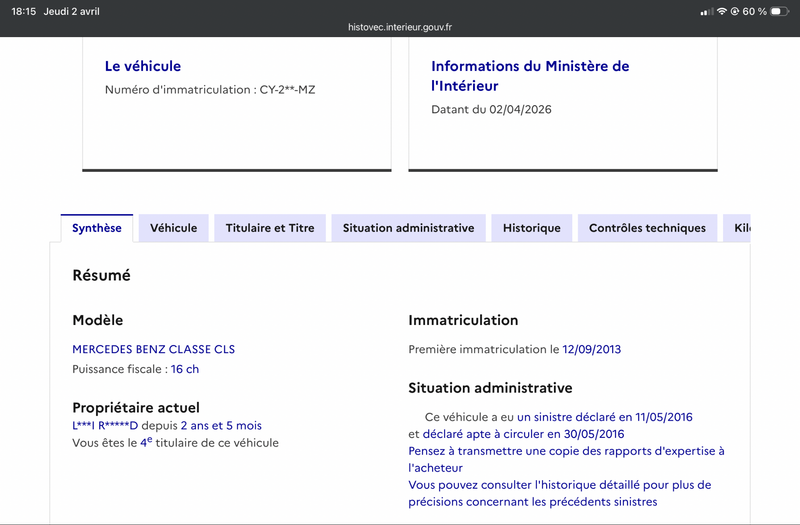Click the Le véhicule card heading
The width and height of the screenshot is (800, 525).
143,66
